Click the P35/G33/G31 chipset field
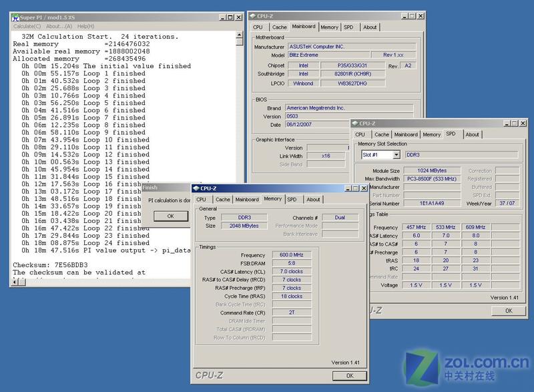This screenshot has width=534, height=392. [352, 65]
